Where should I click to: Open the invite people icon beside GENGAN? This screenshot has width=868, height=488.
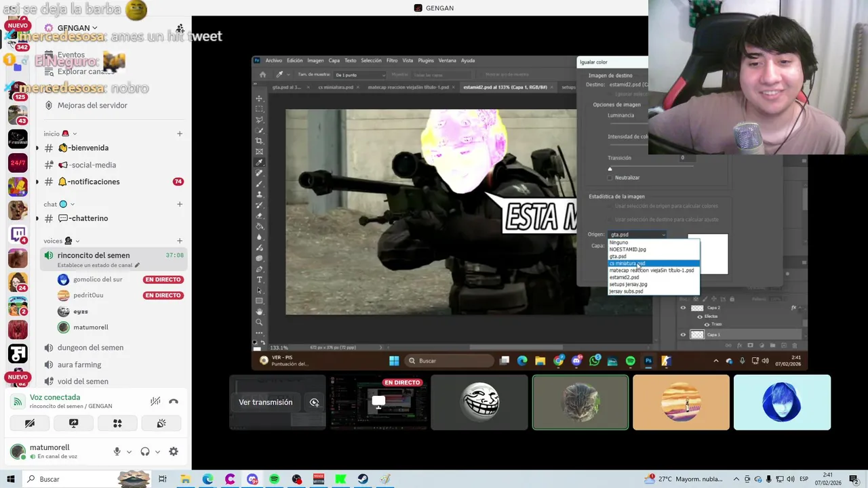pos(180,28)
